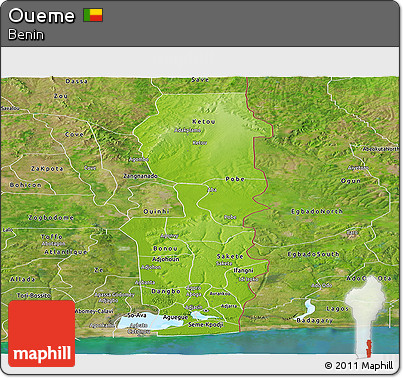Screen dimensions: 403x378
Task: Click the Atlantique label on map
Action: (66, 252)
